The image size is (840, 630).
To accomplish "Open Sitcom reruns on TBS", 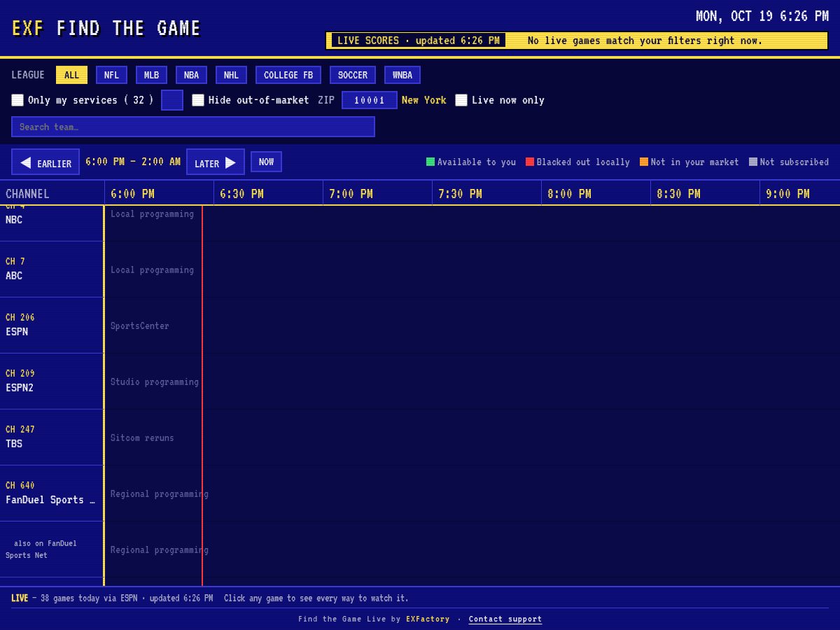I will [x=142, y=437].
